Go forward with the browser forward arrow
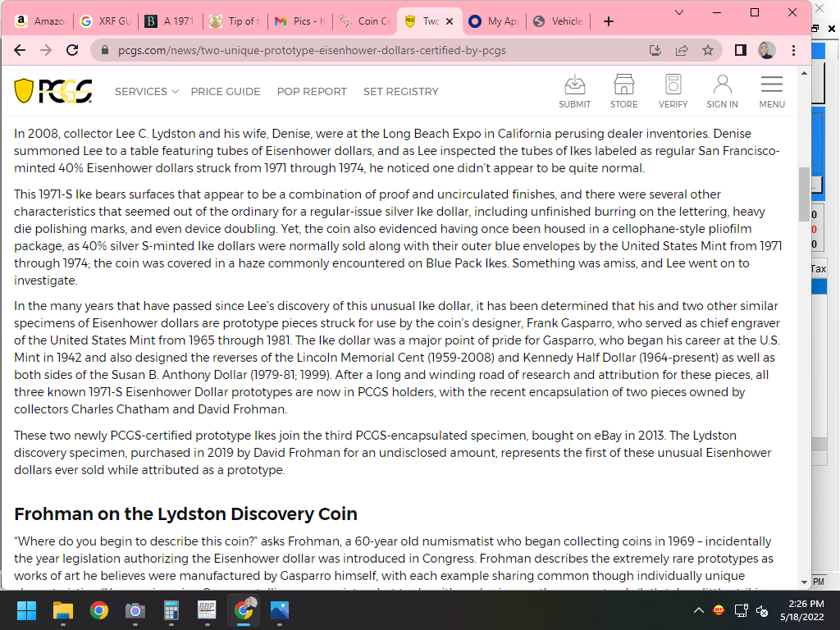 [46, 50]
